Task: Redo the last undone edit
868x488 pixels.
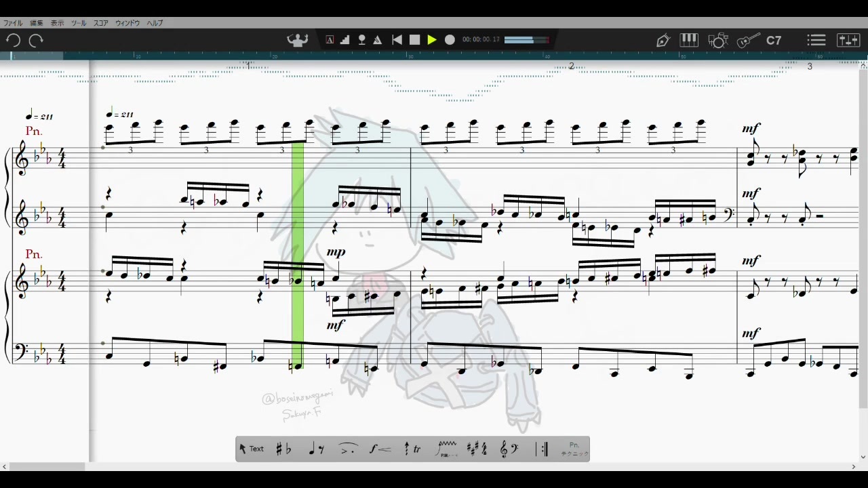Action: tap(36, 41)
